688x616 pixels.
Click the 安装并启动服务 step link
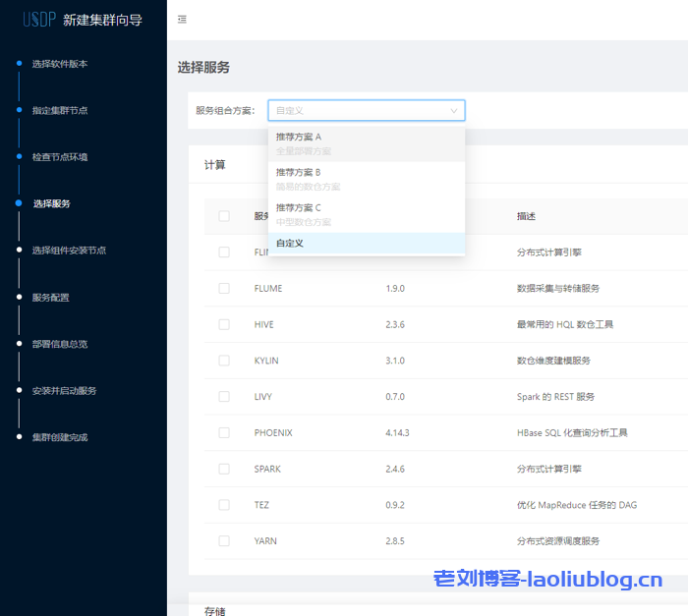(65, 391)
